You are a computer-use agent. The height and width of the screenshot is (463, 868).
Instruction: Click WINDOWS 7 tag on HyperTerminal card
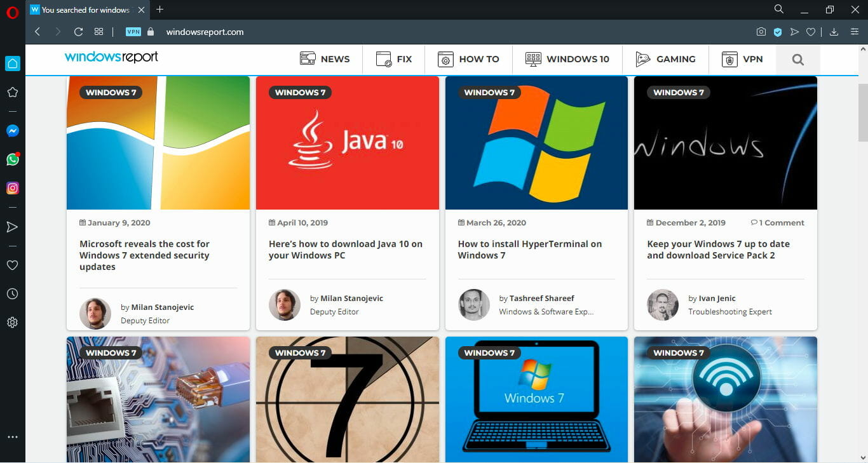coord(489,93)
